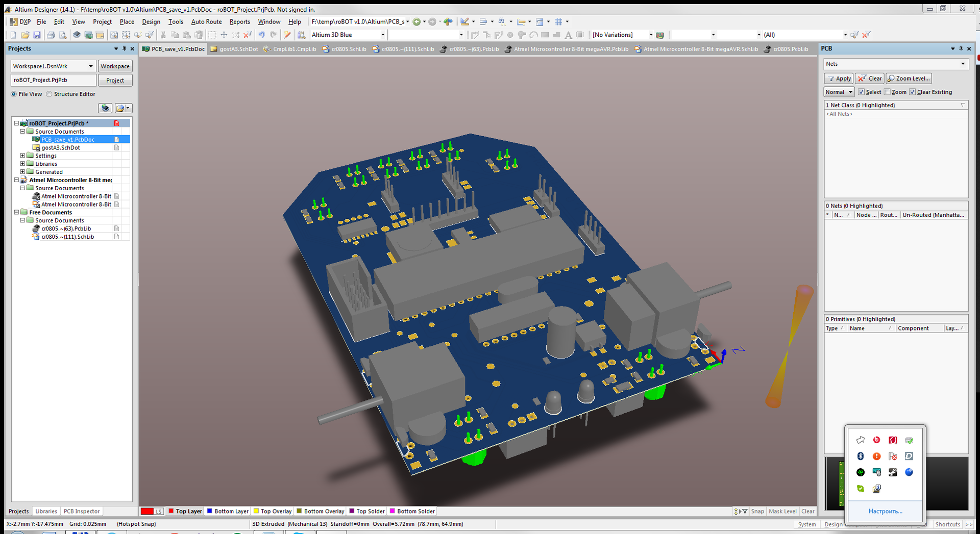Image resolution: width=980 pixels, height=534 pixels.
Task: Click the Cut scissors icon
Action: click(x=163, y=35)
